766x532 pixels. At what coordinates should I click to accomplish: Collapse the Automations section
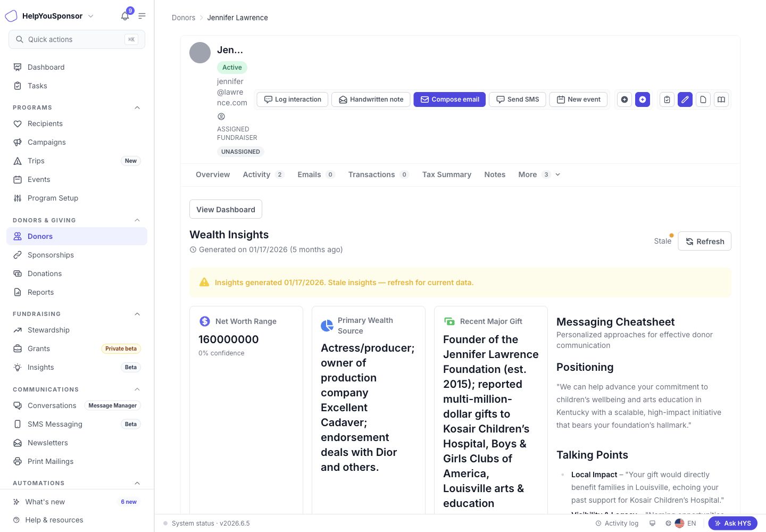(137, 483)
